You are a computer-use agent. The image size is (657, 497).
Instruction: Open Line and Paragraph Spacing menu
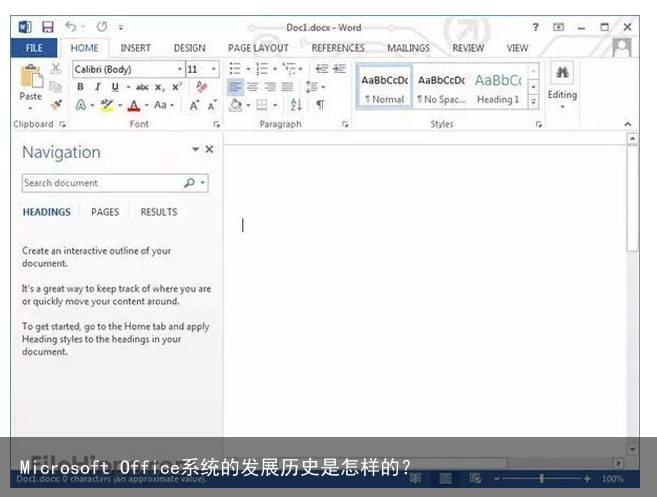315,87
